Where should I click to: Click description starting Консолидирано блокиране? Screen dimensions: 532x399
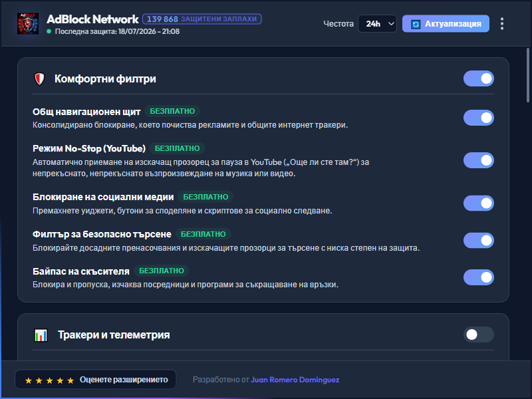point(190,125)
